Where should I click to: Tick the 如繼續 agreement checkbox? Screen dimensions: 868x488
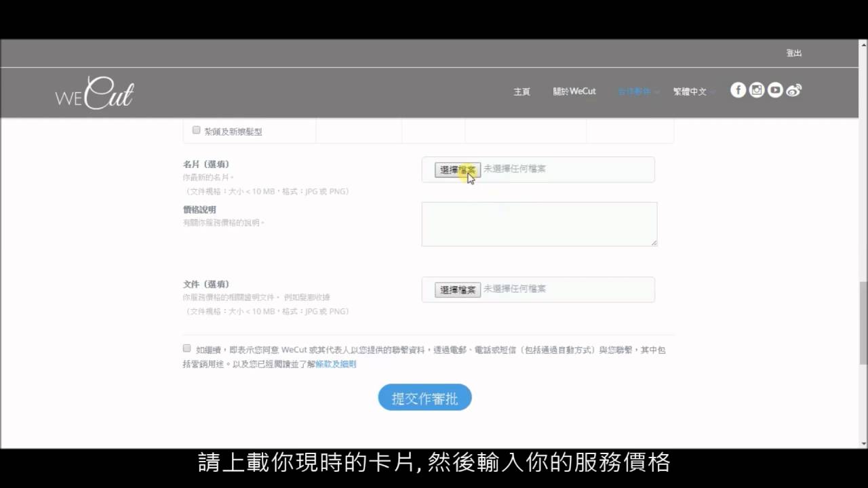(186, 348)
